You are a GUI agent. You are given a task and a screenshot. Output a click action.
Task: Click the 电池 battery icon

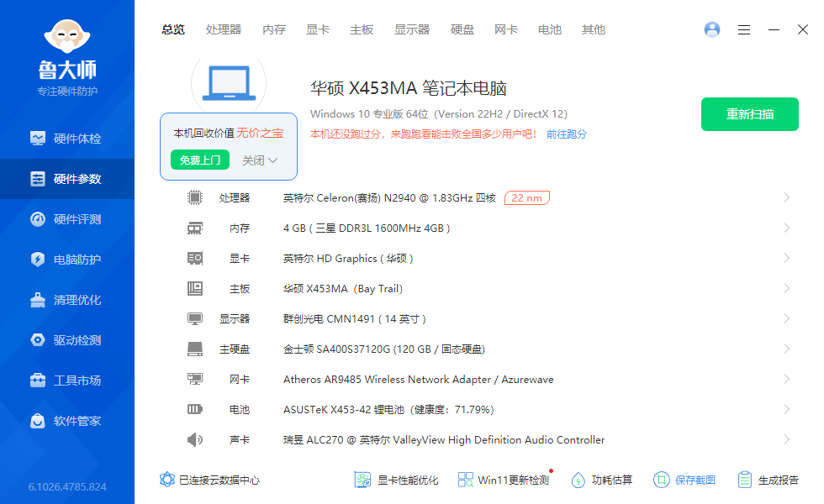pos(195,409)
